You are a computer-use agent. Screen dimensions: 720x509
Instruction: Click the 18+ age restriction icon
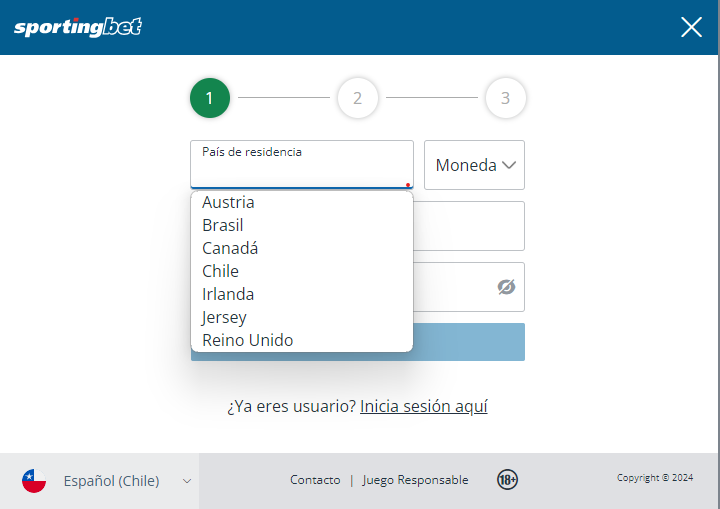507,480
